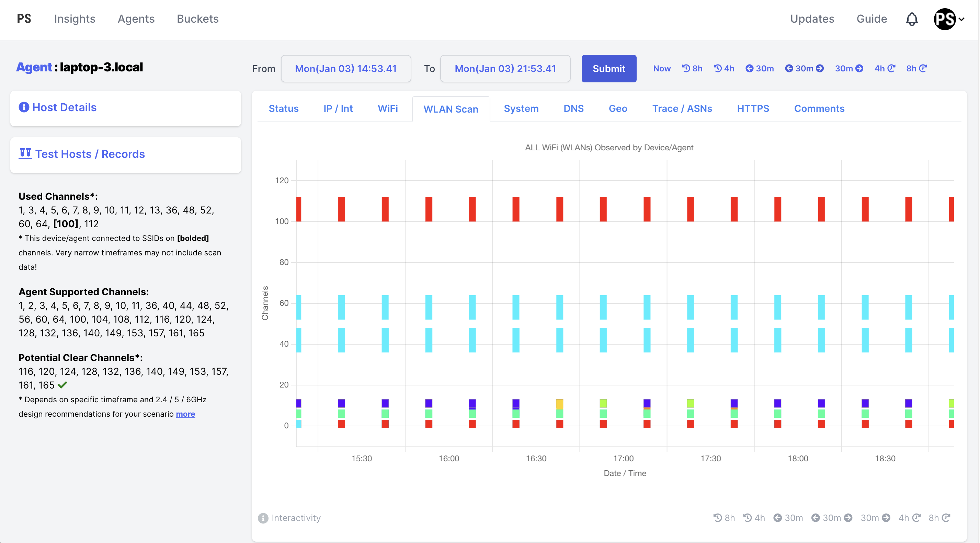Image resolution: width=980 pixels, height=543 pixels.
Task: Expand the Test Hosts / Records panel
Action: (90, 154)
